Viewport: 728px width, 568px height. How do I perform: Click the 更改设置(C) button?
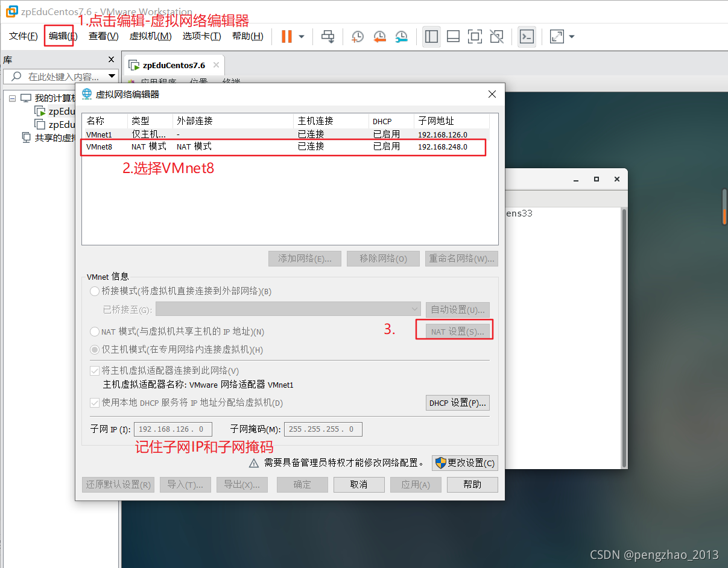tap(465, 463)
